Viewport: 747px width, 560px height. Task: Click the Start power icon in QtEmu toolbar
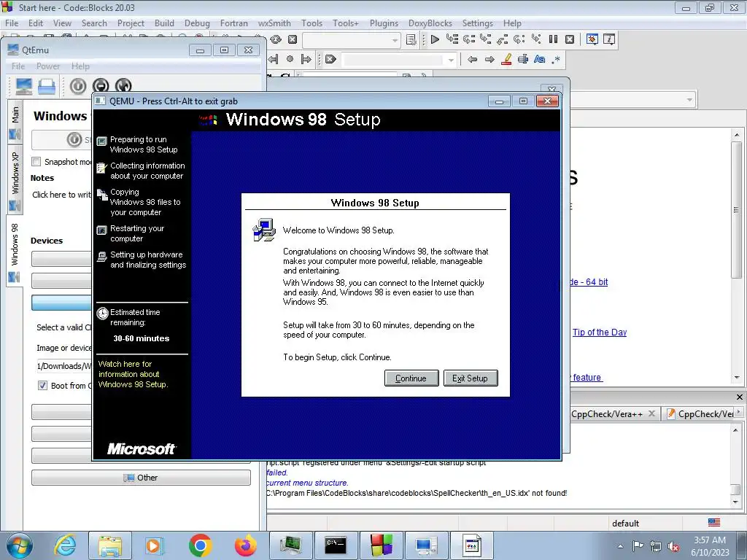(x=77, y=86)
